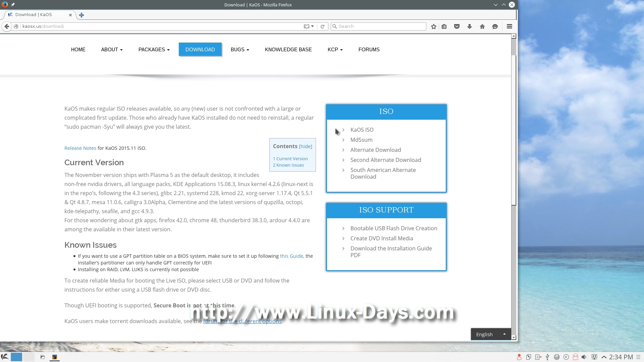Viewport: 644px width, 362px height.
Task: Open the Second Alternate Download link
Action: [x=386, y=160]
